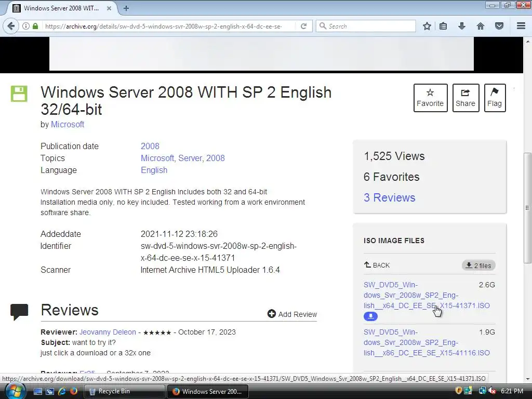
Task: Click the Addeddate value 2021-11-12 23:18:26
Action: [179, 234]
